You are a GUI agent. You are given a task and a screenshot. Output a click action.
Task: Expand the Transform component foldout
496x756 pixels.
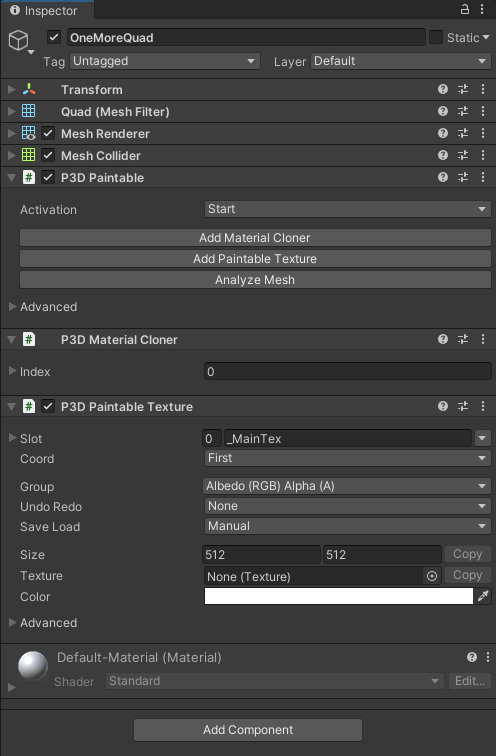click(12, 89)
